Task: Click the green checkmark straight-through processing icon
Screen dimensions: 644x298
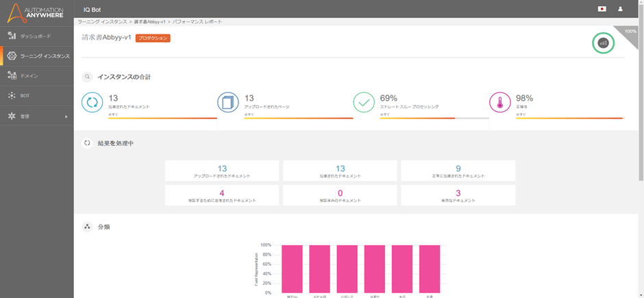Action: (363, 103)
